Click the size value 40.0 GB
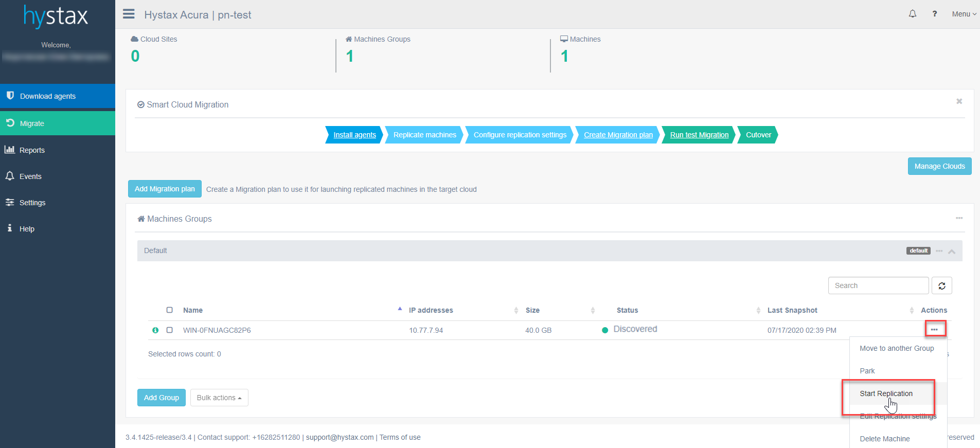 coord(538,330)
